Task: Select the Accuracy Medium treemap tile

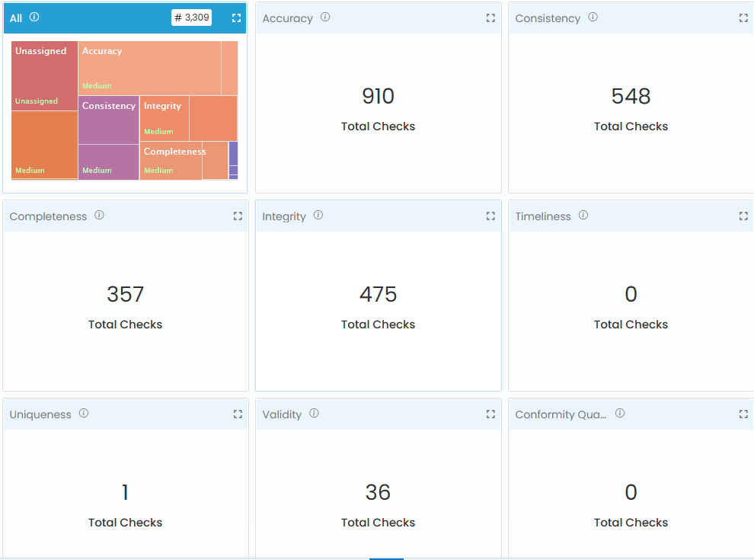Action: [x=149, y=69]
